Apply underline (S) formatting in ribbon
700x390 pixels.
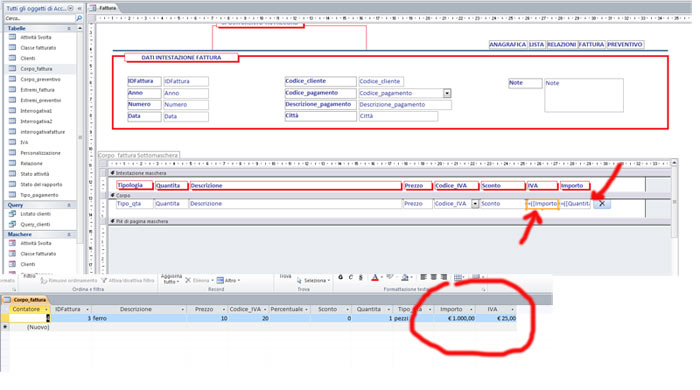click(x=361, y=278)
